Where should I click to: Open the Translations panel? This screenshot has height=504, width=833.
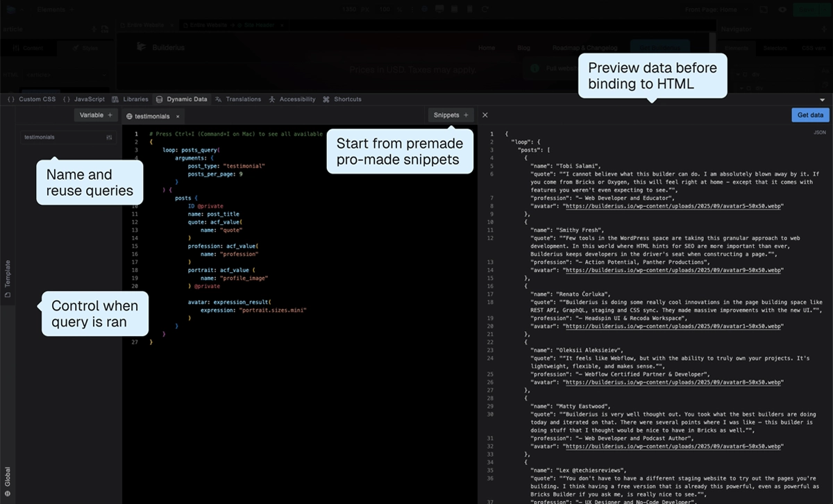click(x=243, y=99)
